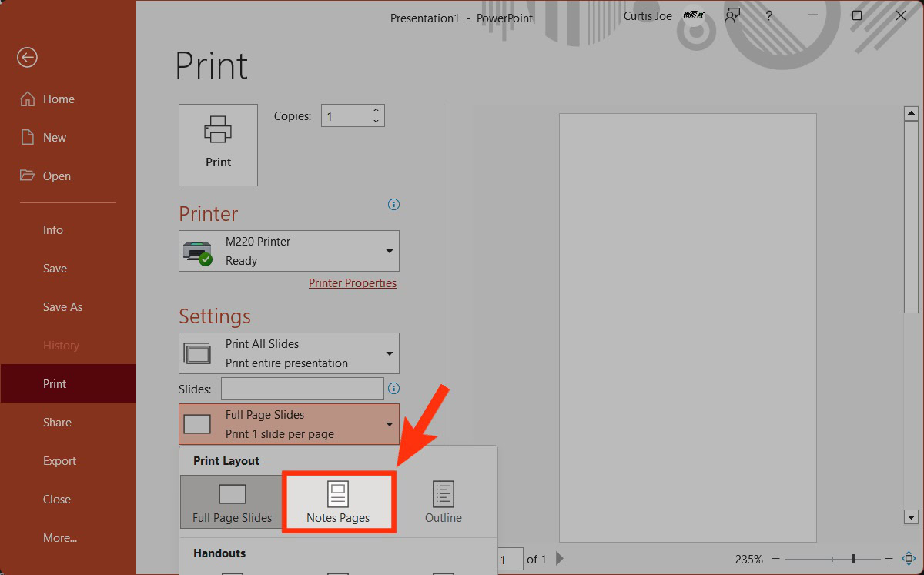This screenshot has width=924, height=575.
Task: Click Zoom to Page icon
Action: (909, 559)
